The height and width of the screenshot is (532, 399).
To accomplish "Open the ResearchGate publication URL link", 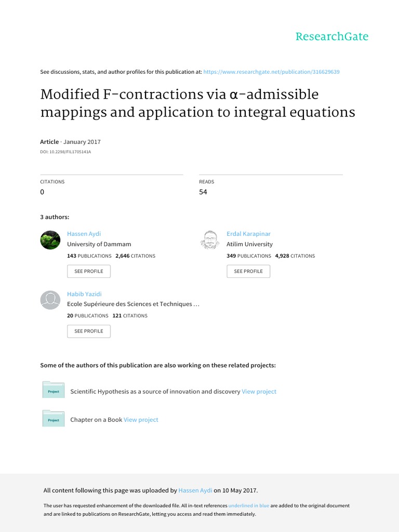I will click(272, 72).
